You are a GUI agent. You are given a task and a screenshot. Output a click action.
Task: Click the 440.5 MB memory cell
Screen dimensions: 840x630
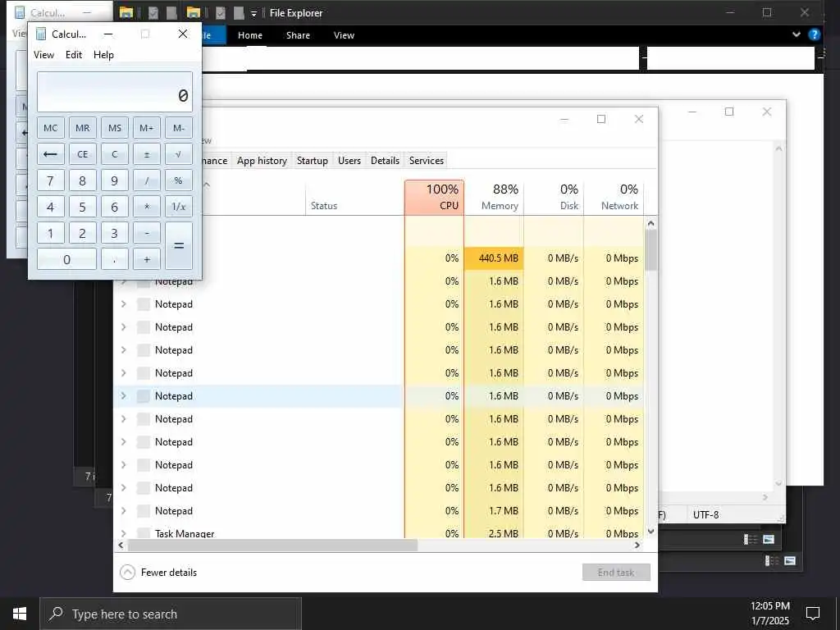[x=494, y=258]
